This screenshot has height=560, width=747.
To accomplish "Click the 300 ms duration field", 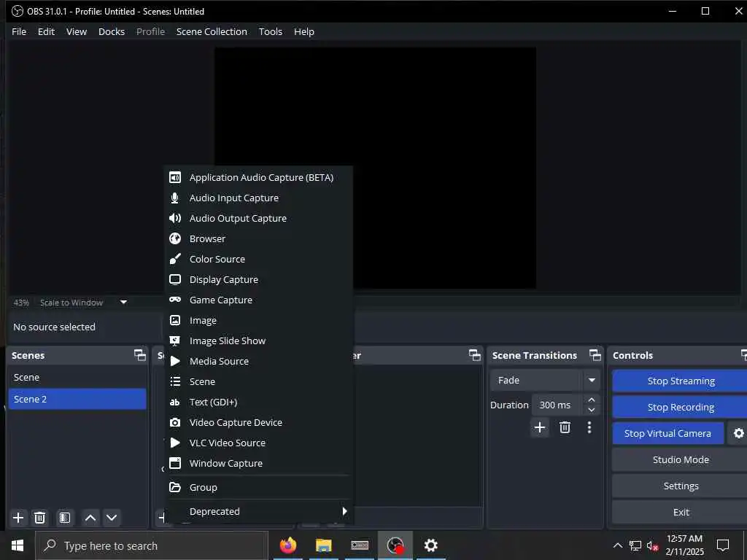I will coord(558,405).
